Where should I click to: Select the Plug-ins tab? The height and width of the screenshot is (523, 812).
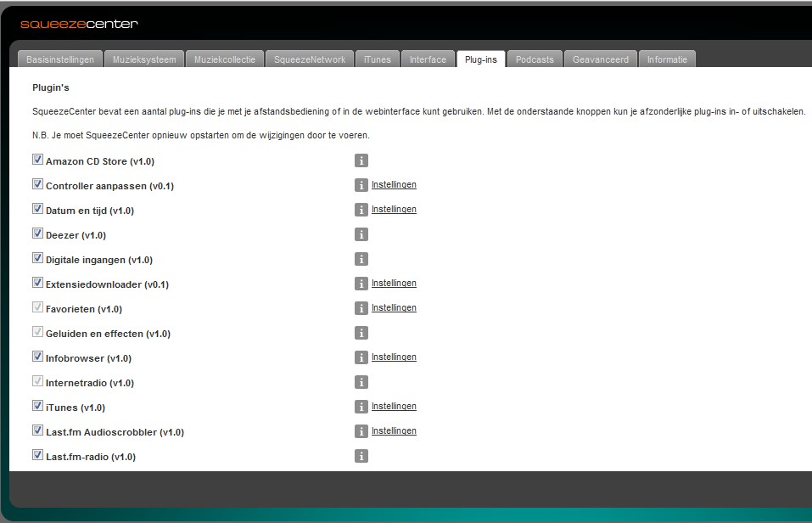click(x=480, y=59)
